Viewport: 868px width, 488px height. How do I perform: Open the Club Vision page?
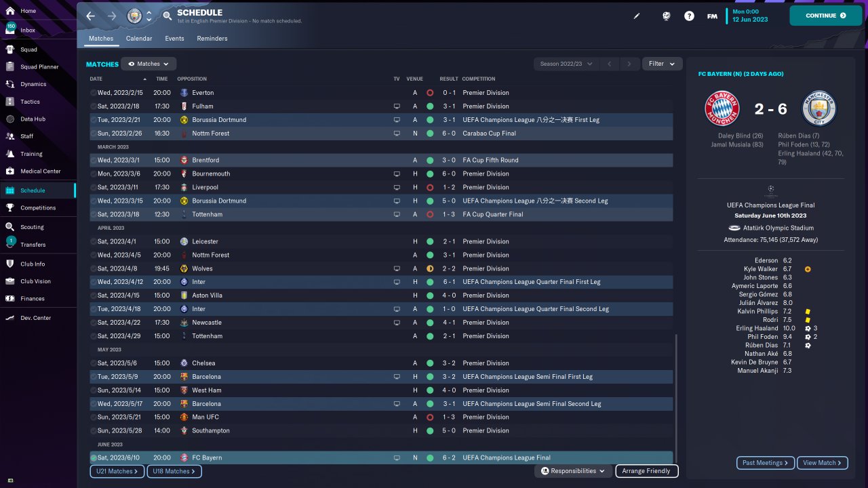(x=35, y=281)
